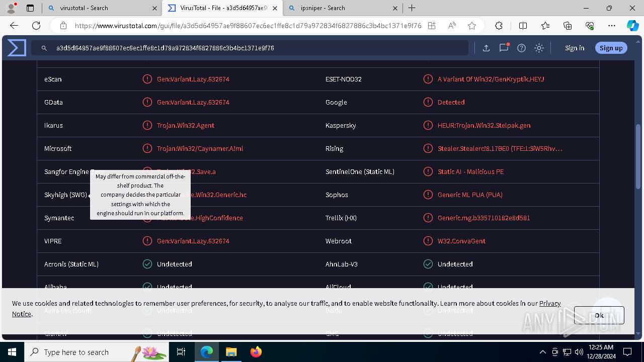Click the browser profile icon
Viewport: 644px width, 362px height.
[11, 8]
